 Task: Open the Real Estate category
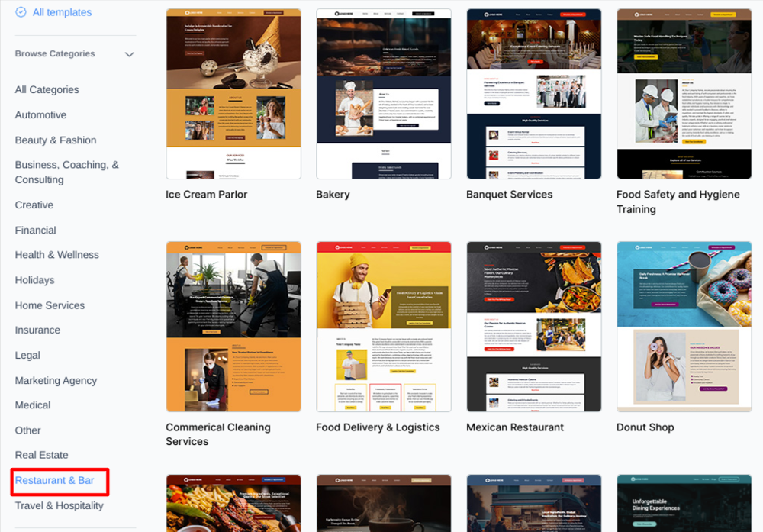tap(41, 455)
